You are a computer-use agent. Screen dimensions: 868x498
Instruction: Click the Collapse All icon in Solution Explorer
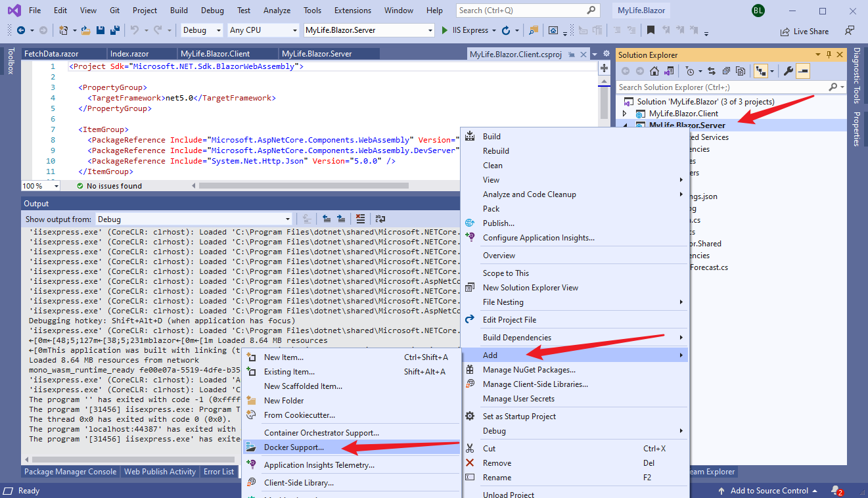pyautogui.click(x=726, y=71)
